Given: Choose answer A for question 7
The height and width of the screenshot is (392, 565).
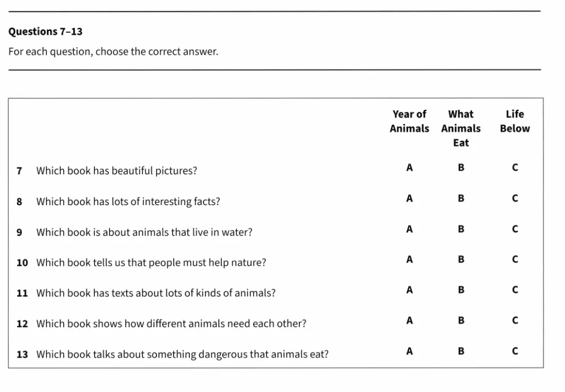Looking at the screenshot, I should 409,167.
